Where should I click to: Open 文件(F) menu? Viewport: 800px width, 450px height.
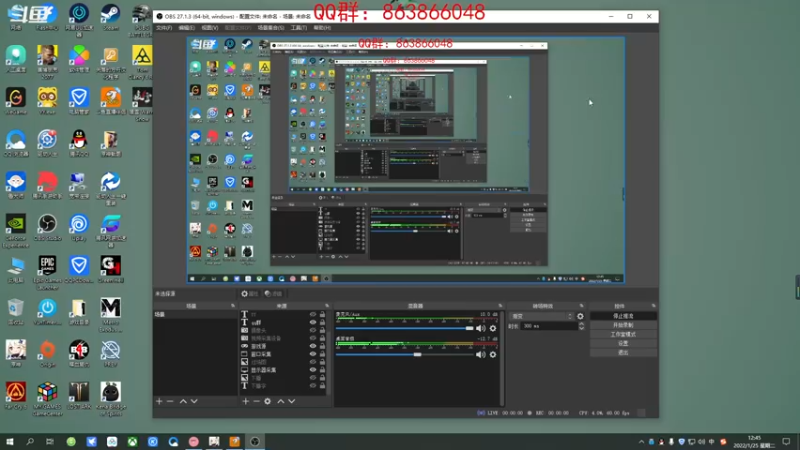click(x=164, y=28)
